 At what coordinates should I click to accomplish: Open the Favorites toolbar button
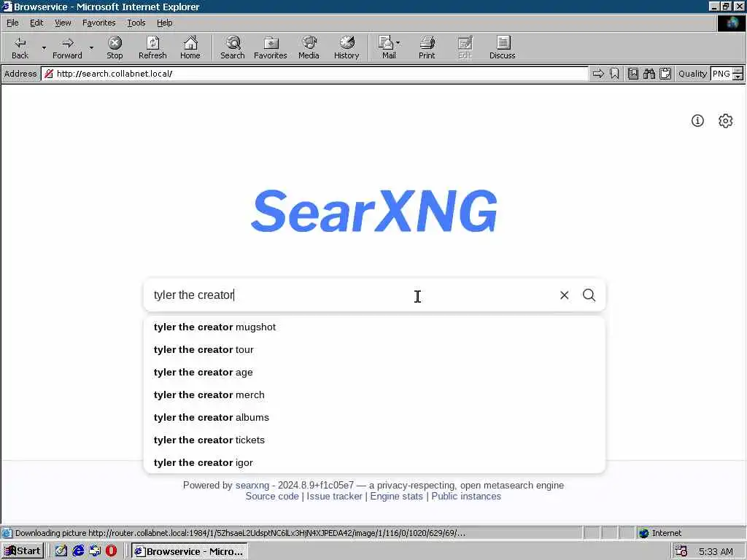271,47
